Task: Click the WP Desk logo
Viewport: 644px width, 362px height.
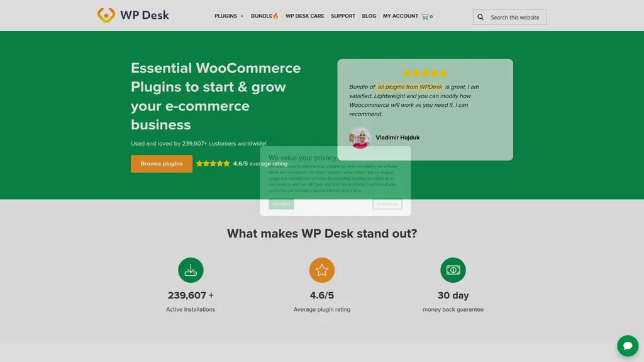Action: click(x=133, y=15)
